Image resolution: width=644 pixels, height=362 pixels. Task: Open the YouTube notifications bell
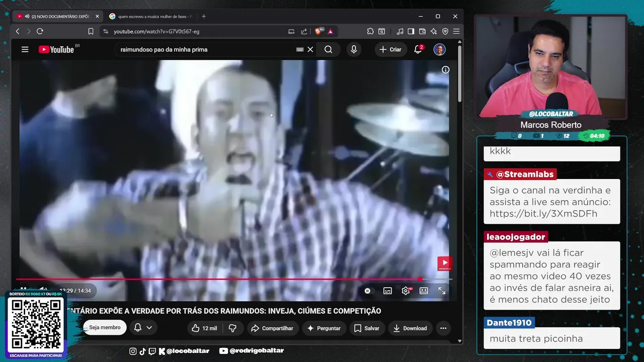[x=418, y=49]
